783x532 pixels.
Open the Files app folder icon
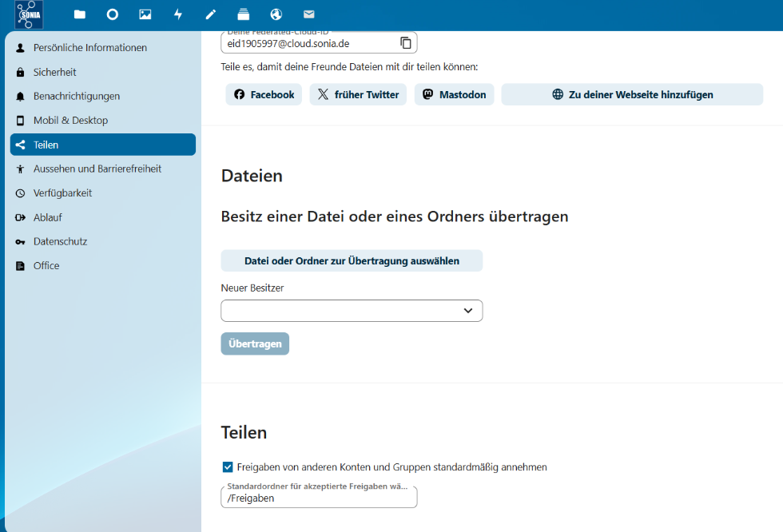pyautogui.click(x=80, y=14)
